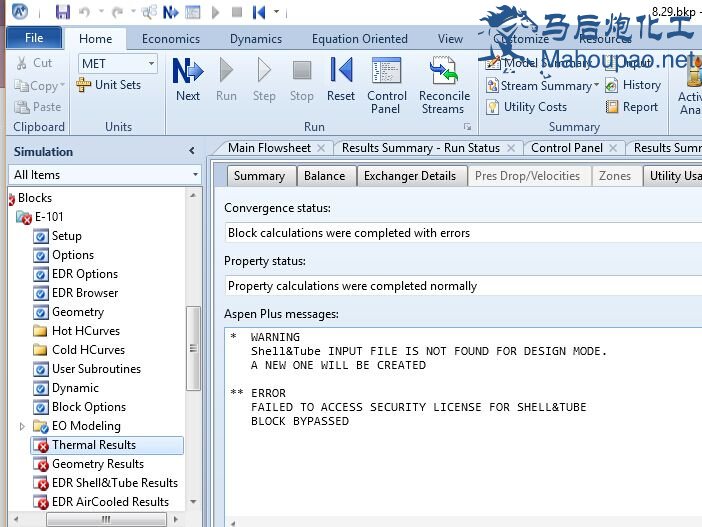Image resolution: width=702 pixels, height=527 pixels.
Task: Click the Undo arrow in quick access toolbar
Action: tap(84, 12)
